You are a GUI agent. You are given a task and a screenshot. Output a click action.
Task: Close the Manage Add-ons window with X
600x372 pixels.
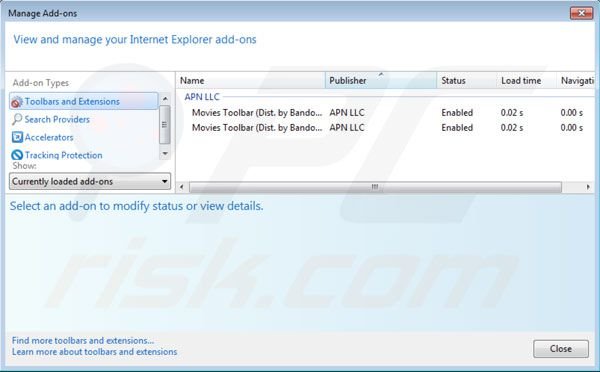click(581, 13)
